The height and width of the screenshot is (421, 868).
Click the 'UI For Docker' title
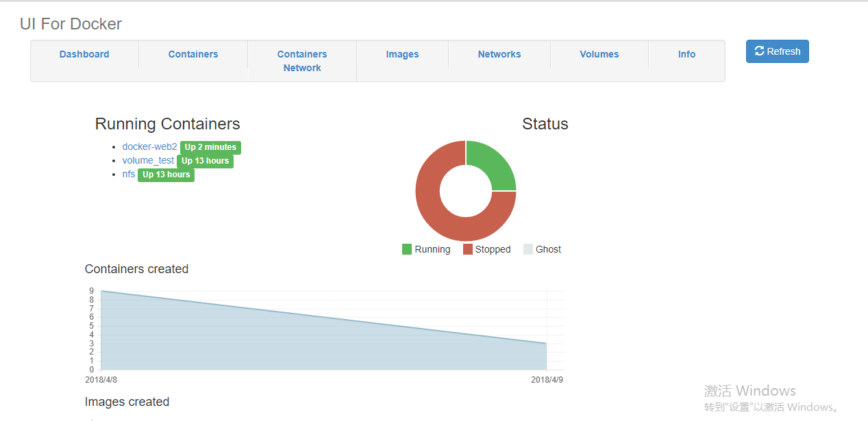click(71, 24)
